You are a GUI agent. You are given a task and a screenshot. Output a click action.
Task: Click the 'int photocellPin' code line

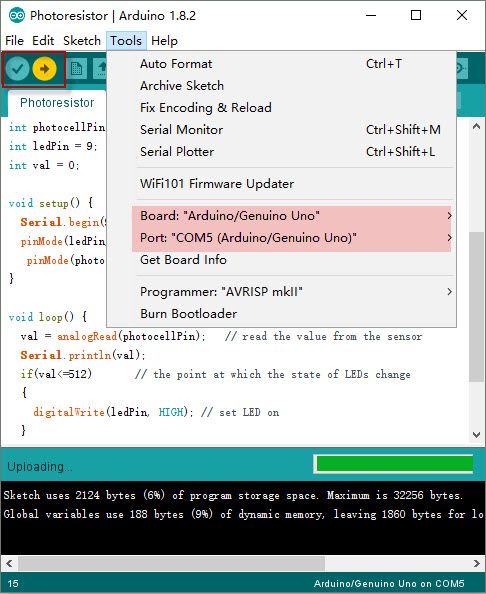click(x=57, y=127)
